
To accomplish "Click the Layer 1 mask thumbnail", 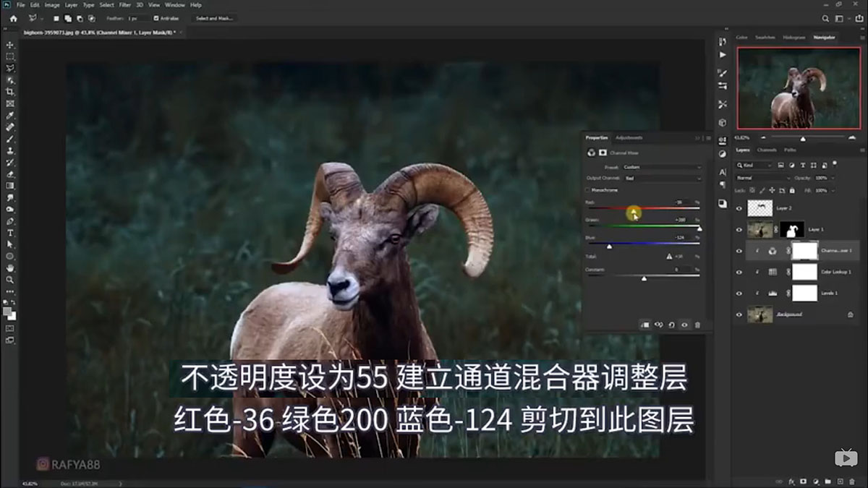I will coord(791,230).
